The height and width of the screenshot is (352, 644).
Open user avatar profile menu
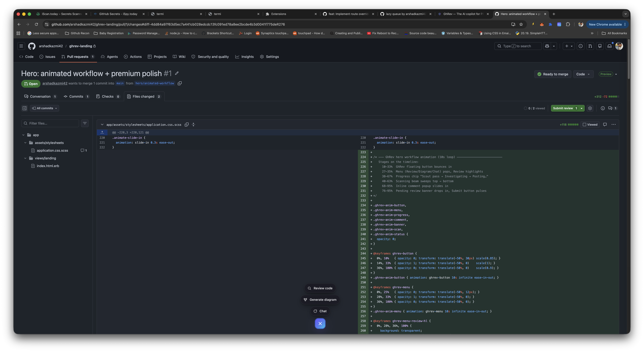pyautogui.click(x=619, y=46)
